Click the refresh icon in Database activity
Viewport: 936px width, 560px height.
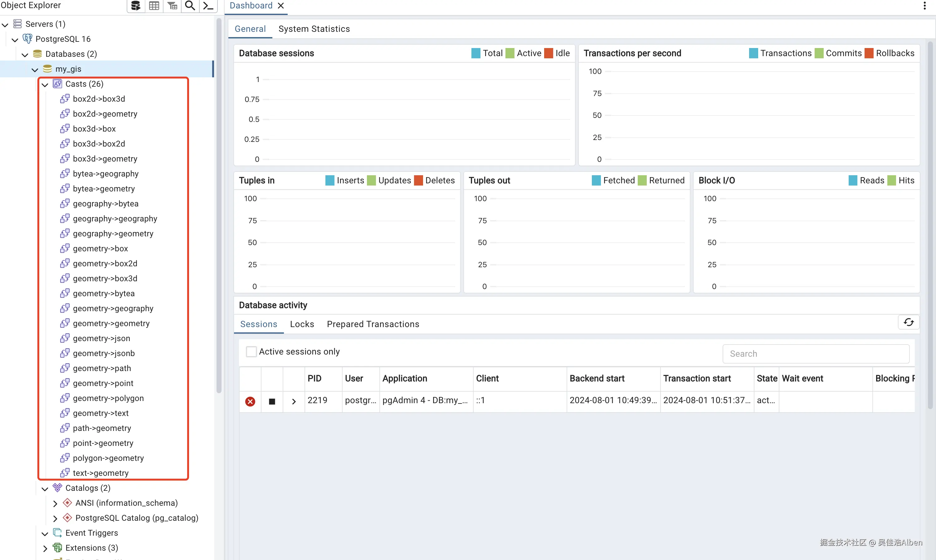click(909, 322)
